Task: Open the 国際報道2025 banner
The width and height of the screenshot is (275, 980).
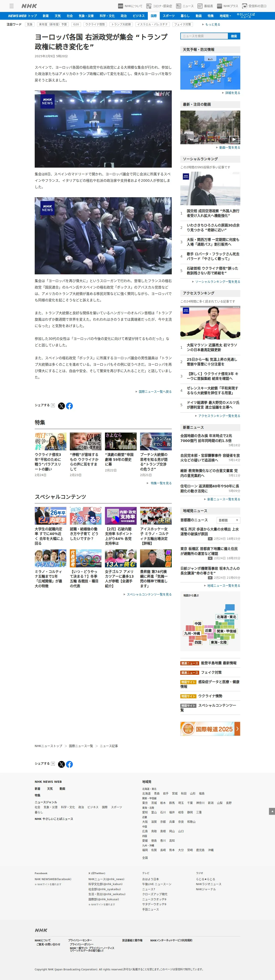Action: 210,729
